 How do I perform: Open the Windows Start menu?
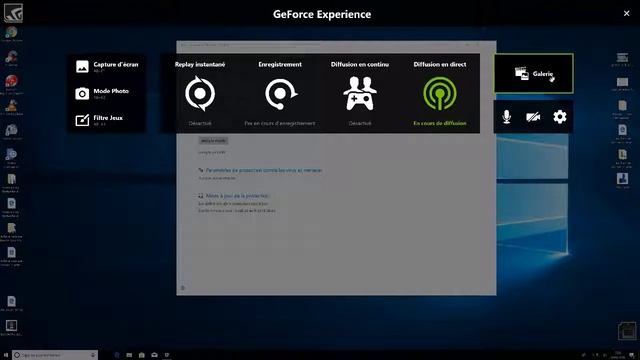click(x=6, y=355)
